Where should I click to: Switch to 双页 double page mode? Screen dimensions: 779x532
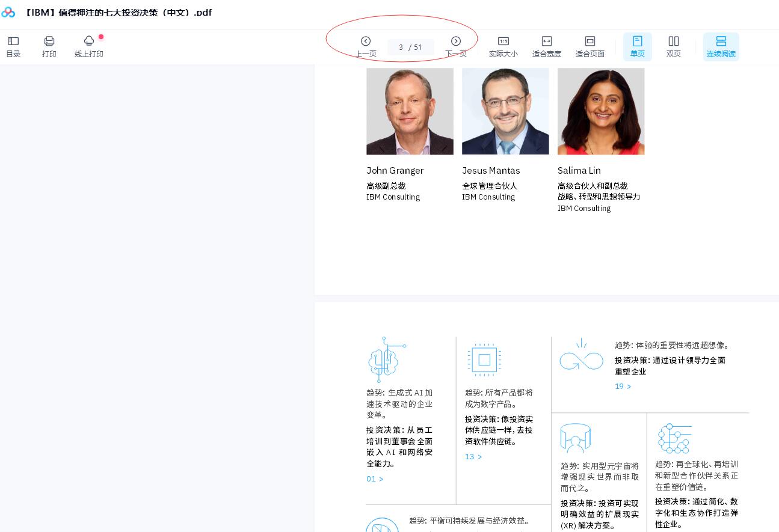[x=674, y=46]
